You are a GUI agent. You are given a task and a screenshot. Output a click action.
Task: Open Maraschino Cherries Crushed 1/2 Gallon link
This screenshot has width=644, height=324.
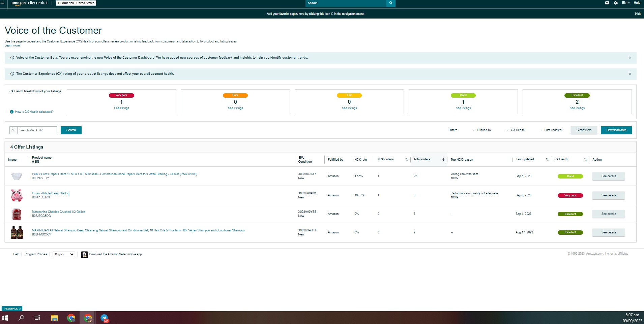[x=58, y=212]
